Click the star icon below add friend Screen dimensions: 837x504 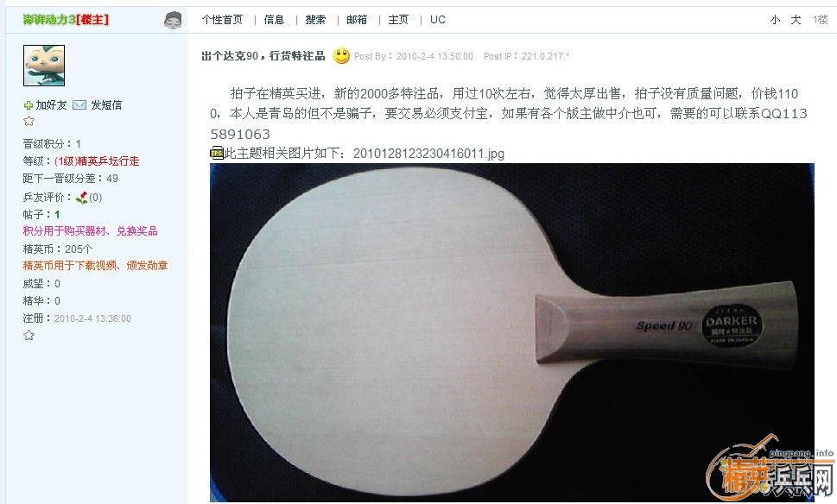[x=29, y=121]
